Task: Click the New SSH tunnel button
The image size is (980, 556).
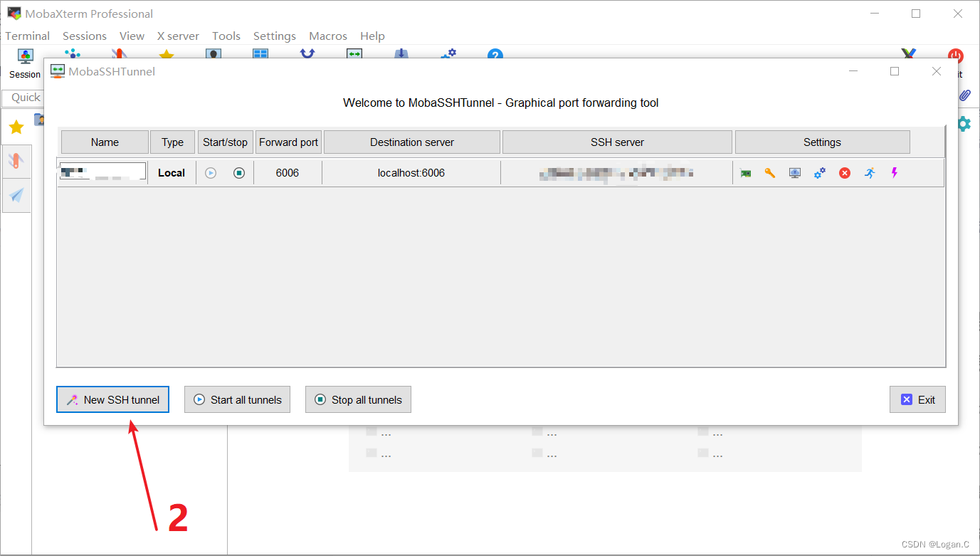Action: coord(112,399)
